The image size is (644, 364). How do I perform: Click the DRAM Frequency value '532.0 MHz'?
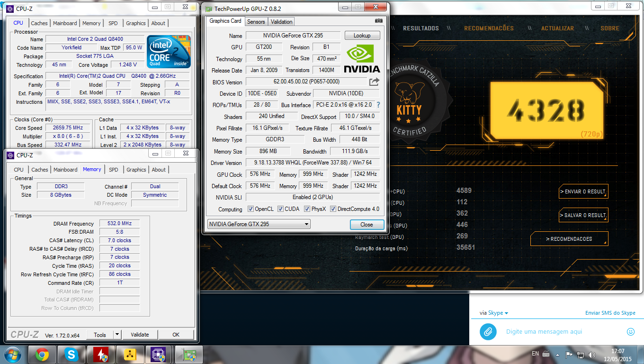120,223
